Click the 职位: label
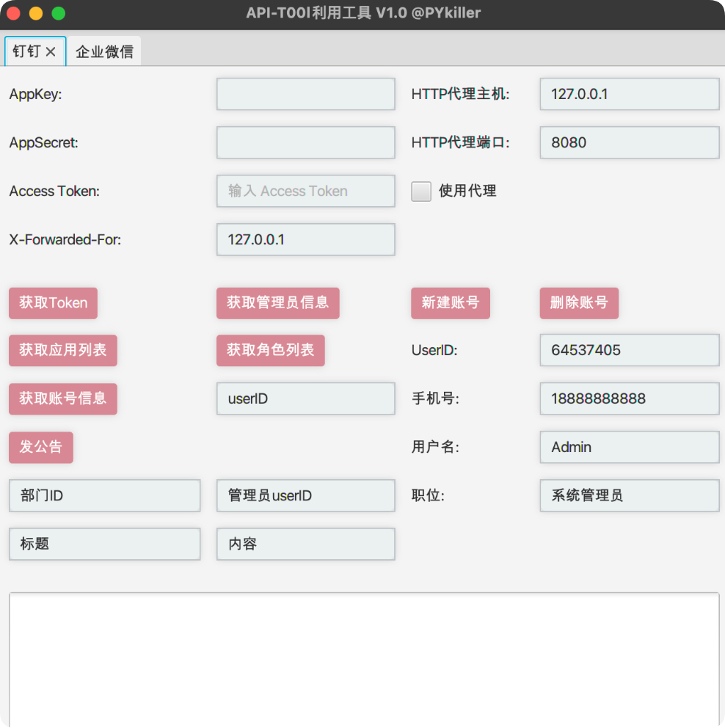 (x=428, y=495)
